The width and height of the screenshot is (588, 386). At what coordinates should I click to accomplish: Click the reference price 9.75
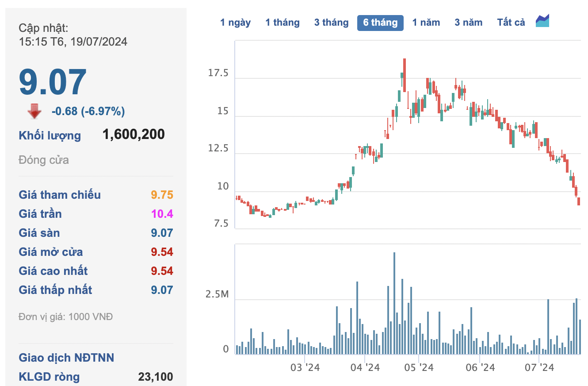click(x=162, y=195)
